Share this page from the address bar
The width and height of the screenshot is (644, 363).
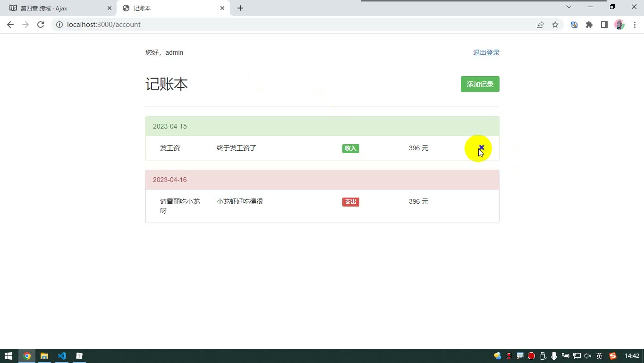tap(540, 25)
